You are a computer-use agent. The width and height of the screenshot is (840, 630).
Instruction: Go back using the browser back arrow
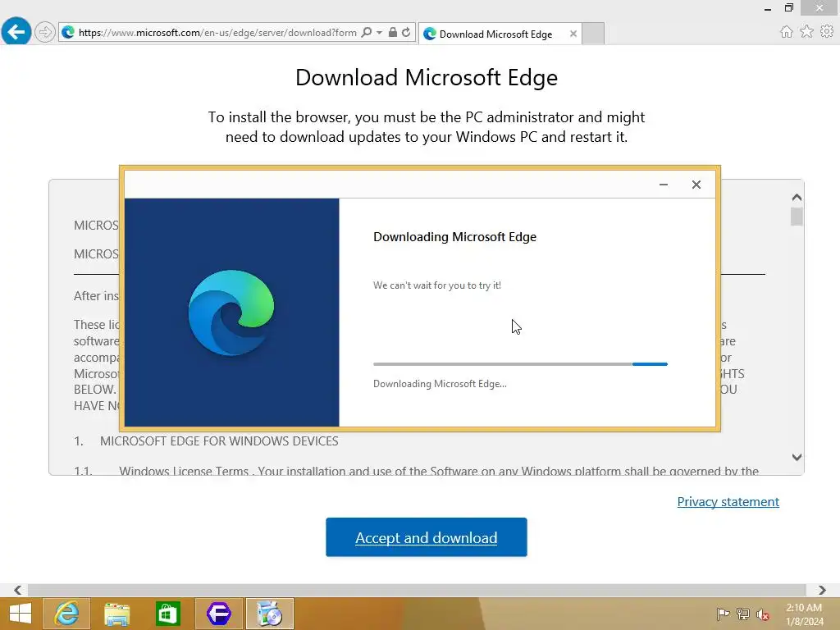[x=16, y=32]
